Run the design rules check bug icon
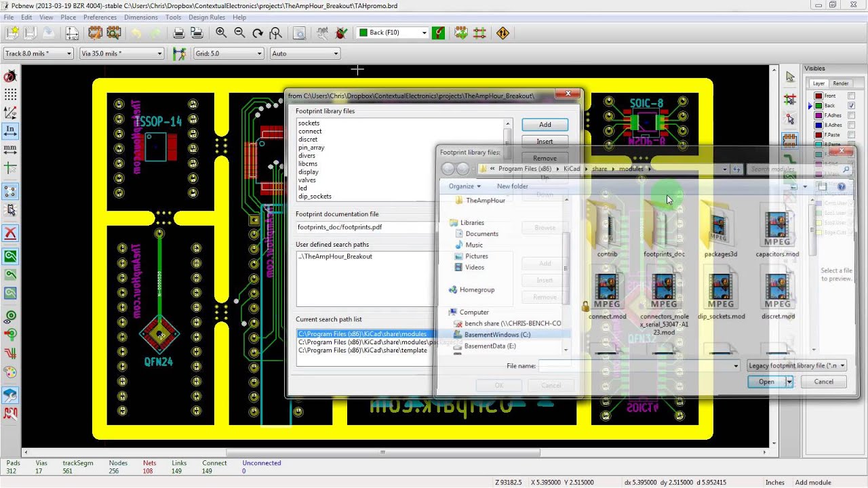This screenshot has width=868, height=488. click(x=341, y=33)
